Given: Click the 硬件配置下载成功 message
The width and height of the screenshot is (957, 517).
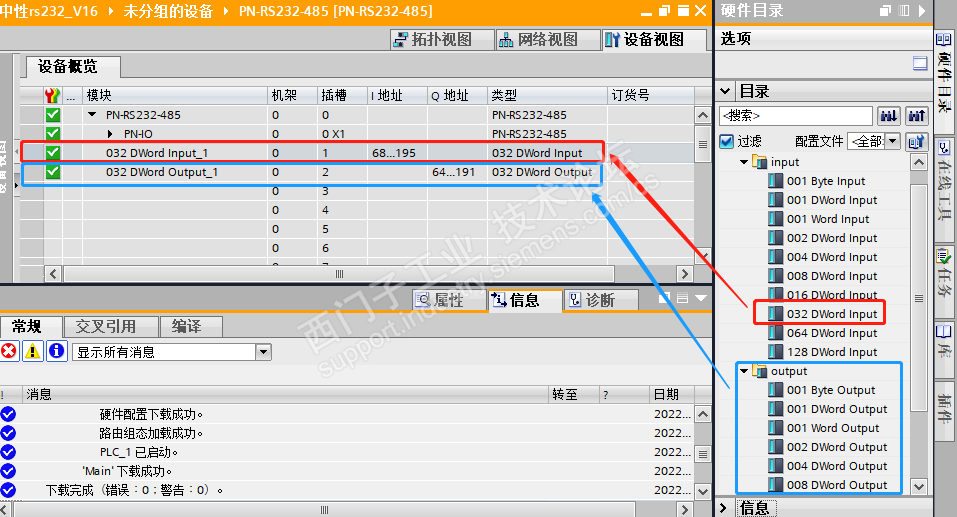Looking at the screenshot, I should tap(151, 414).
